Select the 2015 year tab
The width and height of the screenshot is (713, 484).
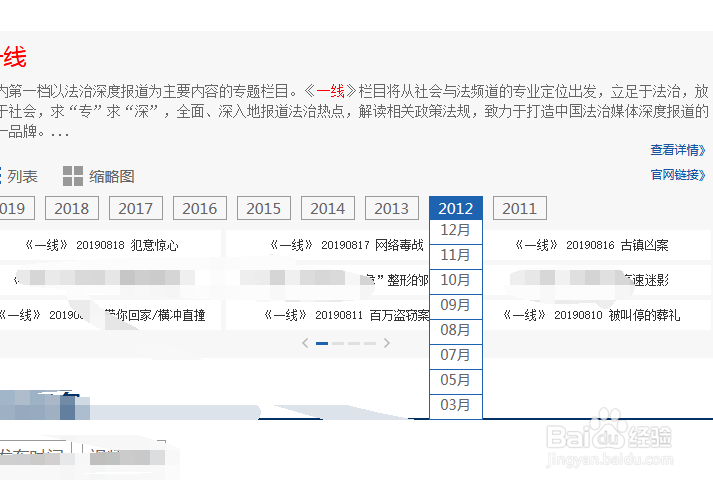coord(264,208)
